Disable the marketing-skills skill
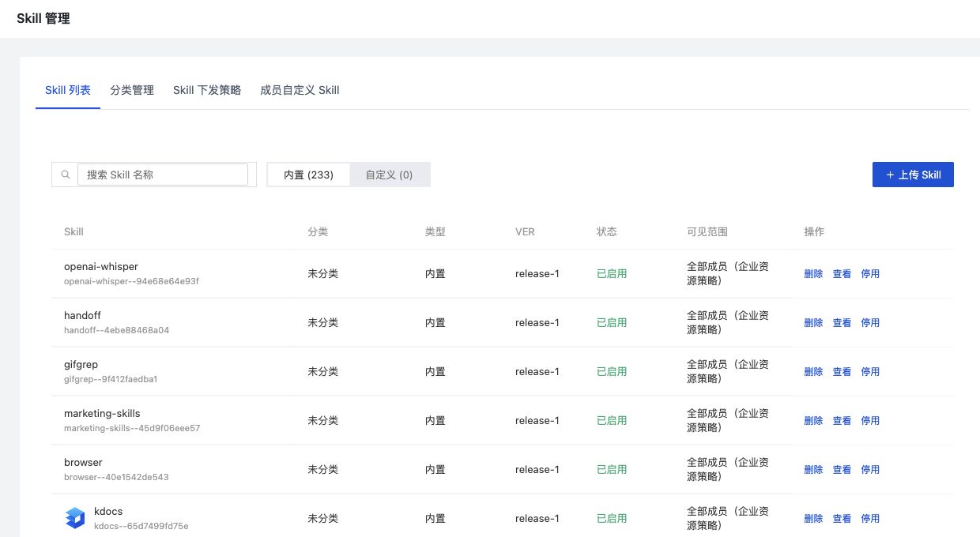Viewport: 980px width, 537px height. click(x=870, y=421)
